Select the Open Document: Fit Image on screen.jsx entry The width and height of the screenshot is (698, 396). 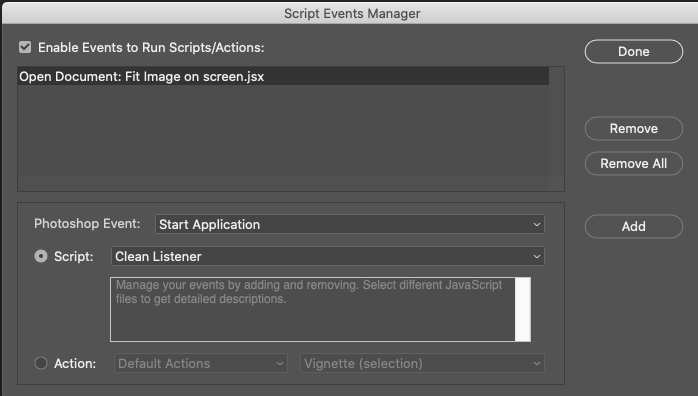(x=283, y=77)
